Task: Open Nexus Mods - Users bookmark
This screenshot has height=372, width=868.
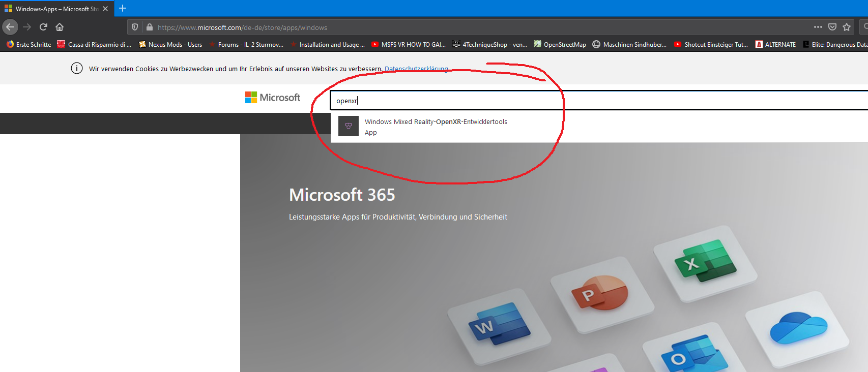Action: [x=170, y=45]
